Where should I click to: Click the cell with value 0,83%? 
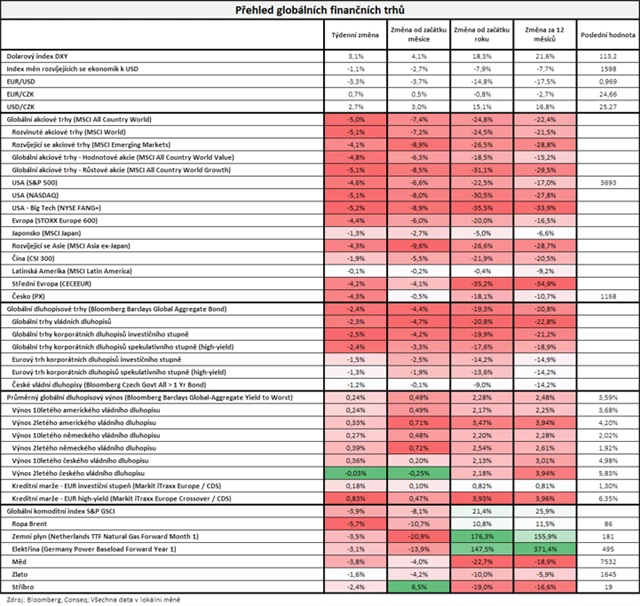(354, 497)
